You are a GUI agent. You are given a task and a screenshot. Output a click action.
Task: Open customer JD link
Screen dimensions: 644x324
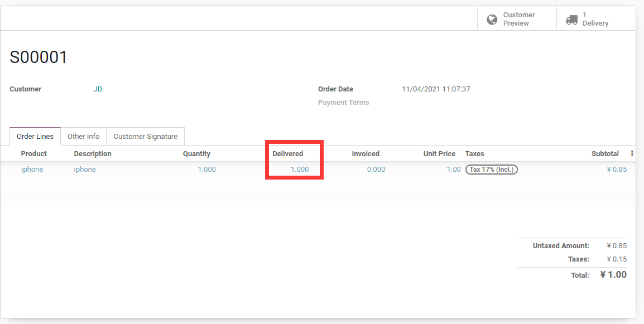coord(97,89)
